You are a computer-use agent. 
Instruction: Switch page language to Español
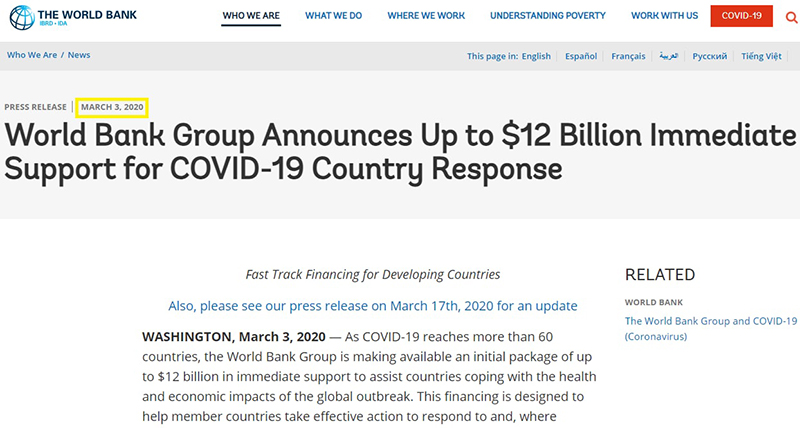pyautogui.click(x=581, y=56)
